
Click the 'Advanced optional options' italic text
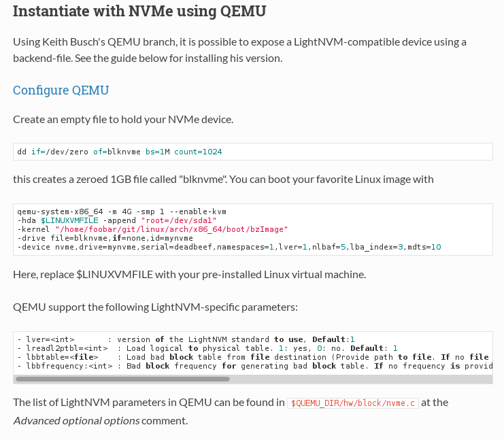pyautogui.click(x=76, y=421)
